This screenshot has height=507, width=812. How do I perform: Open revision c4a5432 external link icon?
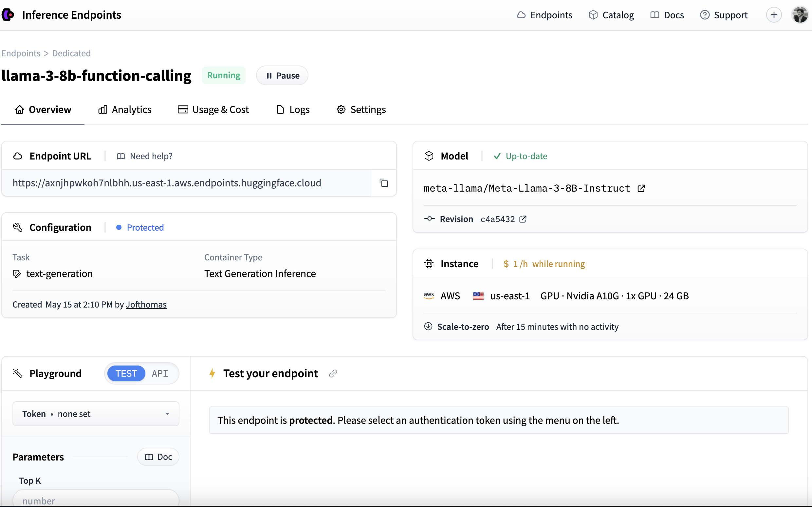point(523,219)
